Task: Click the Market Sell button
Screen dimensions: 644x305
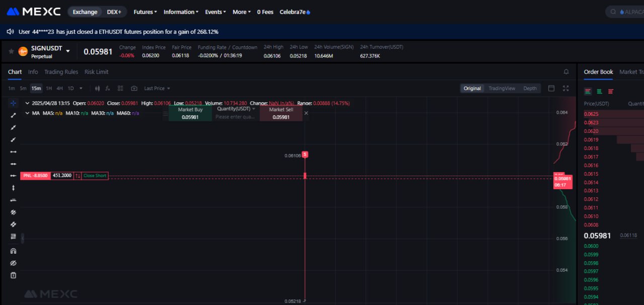Action: [x=281, y=113]
